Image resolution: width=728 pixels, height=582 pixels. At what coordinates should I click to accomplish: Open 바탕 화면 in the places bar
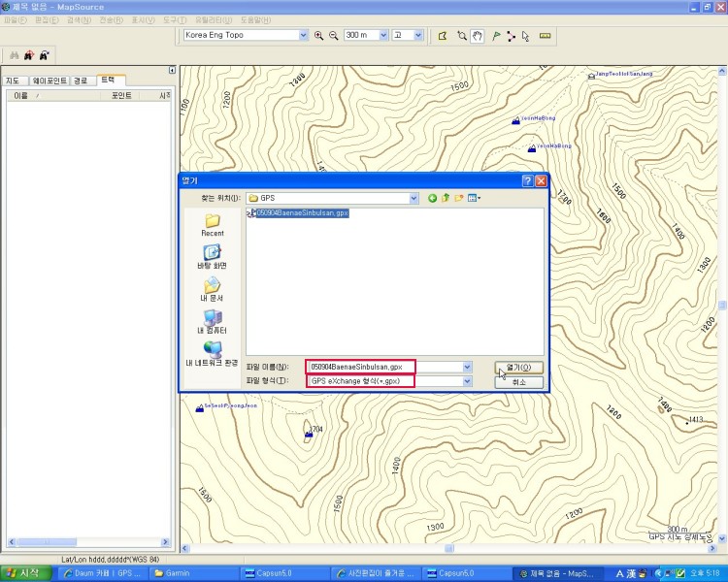coord(212,257)
